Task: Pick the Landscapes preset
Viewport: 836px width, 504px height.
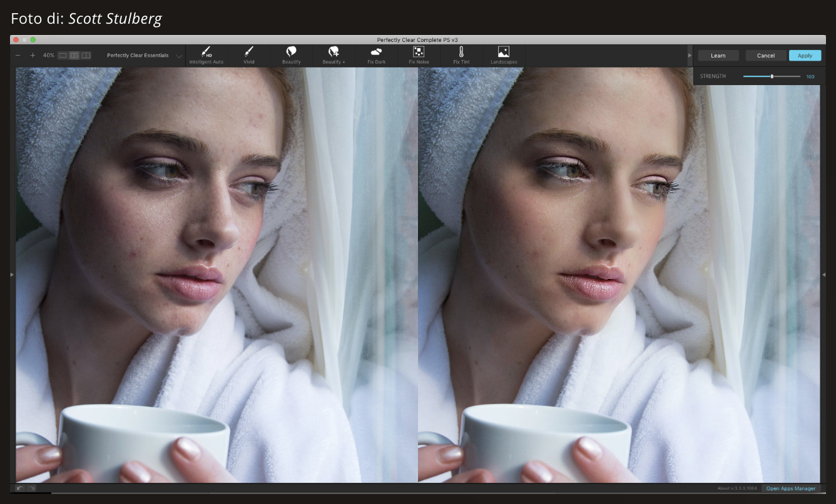Action: click(x=504, y=55)
